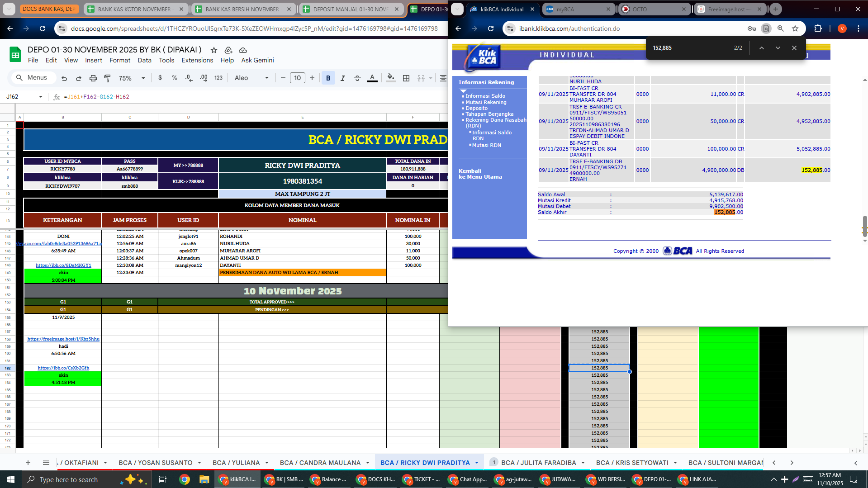
Task: Open the Google Sheets home logo
Action: pos(15,55)
